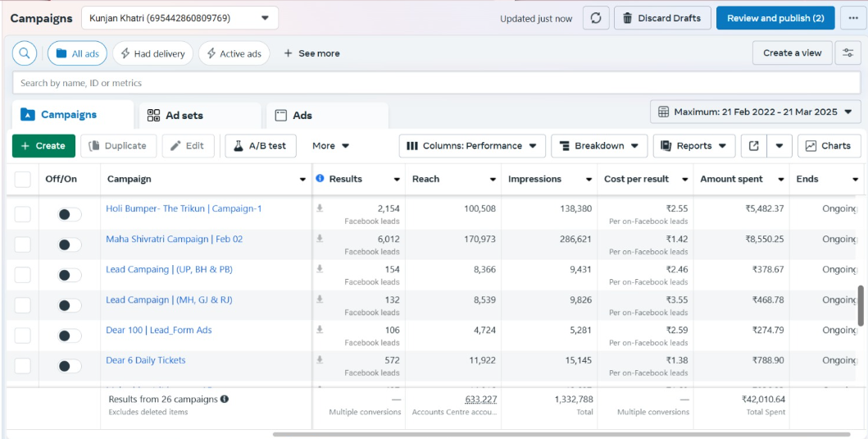
Task: Open the search magnifier icon
Action: (25, 53)
